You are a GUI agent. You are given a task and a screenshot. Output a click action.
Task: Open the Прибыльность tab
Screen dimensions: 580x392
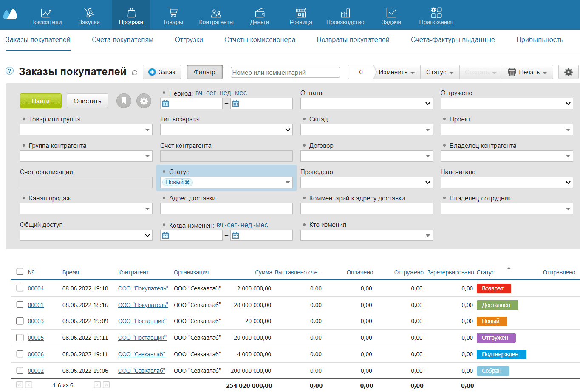coord(539,39)
